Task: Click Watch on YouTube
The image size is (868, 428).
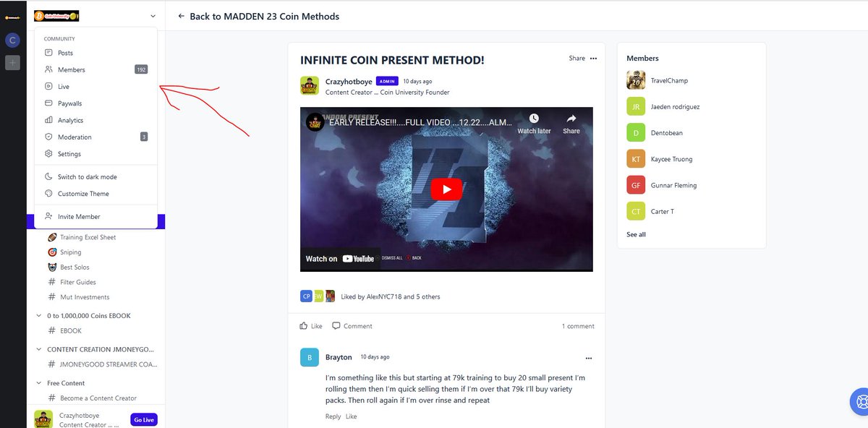Action: click(x=340, y=259)
